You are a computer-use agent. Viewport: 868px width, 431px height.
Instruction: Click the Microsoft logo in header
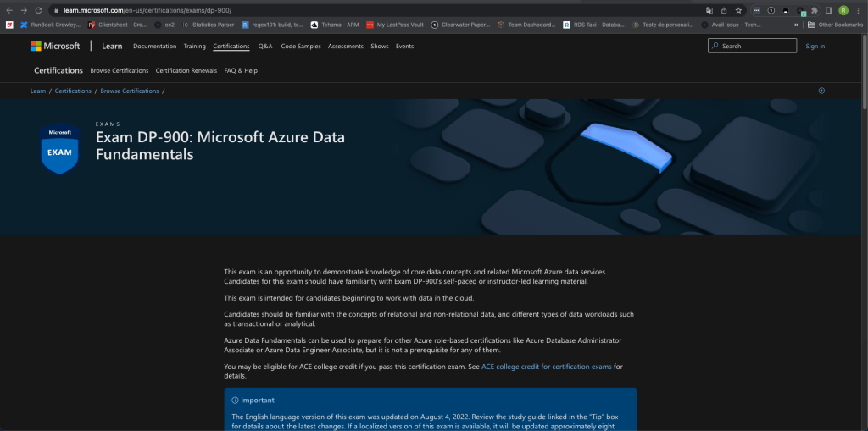[55, 46]
